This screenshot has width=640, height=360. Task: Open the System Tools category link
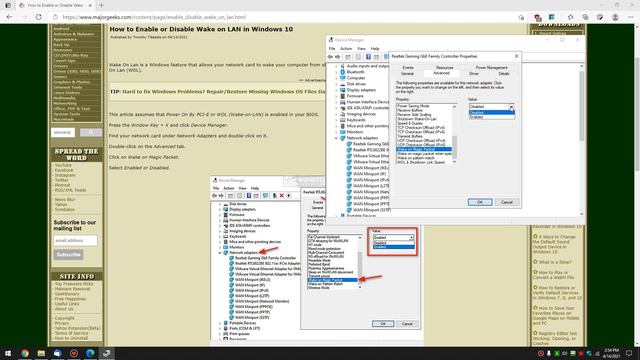[x=67, y=114]
